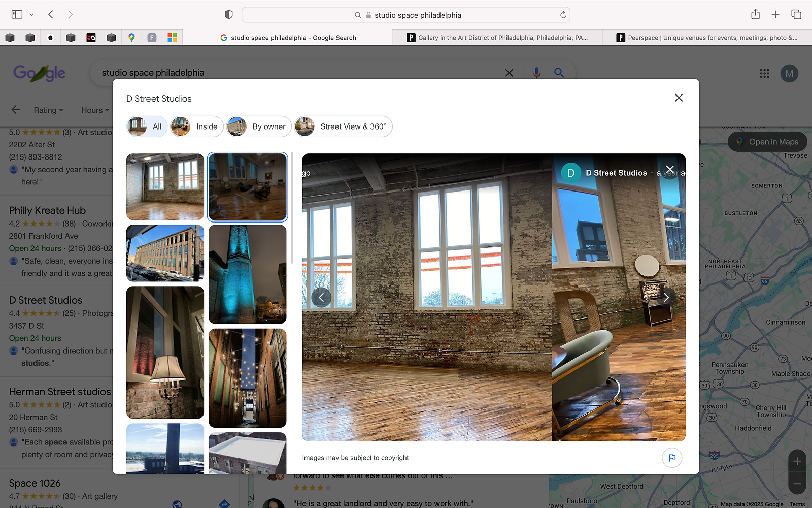This screenshot has height=508, width=812.
Task: Select the Inside photos filter chip
Action: click(x=197, y=126)
